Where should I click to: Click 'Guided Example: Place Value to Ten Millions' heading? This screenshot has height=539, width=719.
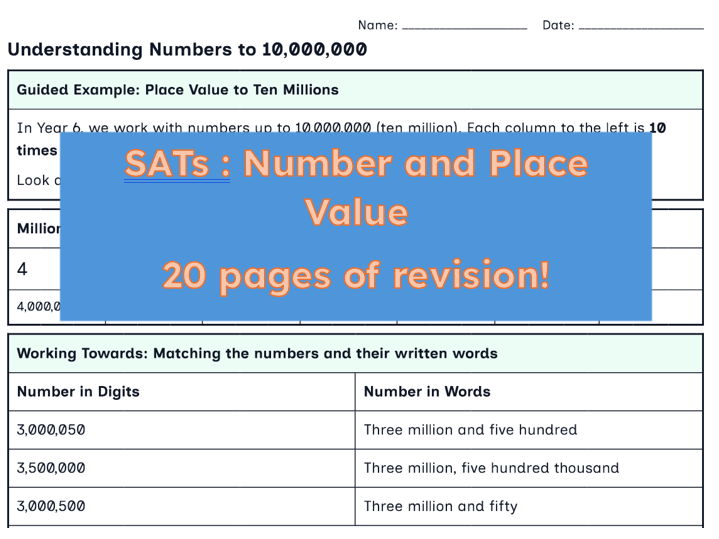tap(177, 90)
